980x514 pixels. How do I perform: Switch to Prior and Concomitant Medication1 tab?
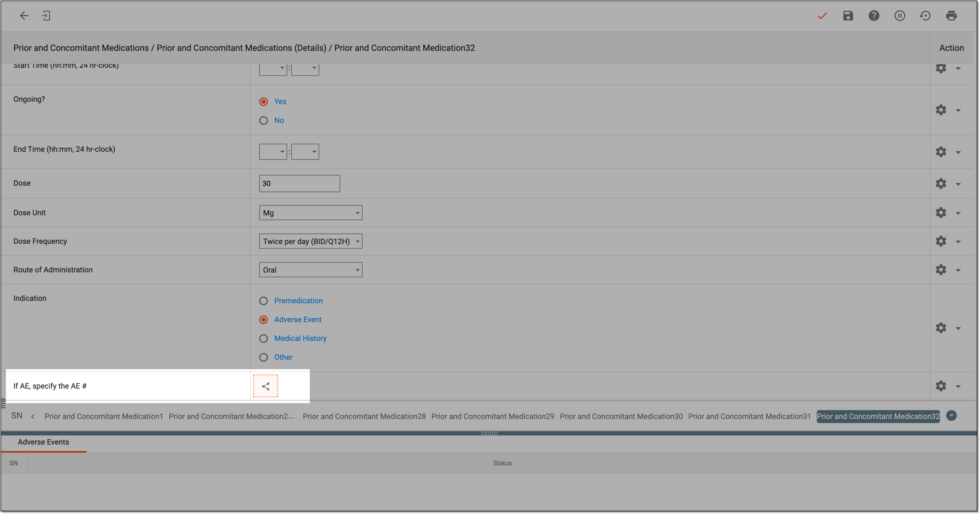coord(103,416)
